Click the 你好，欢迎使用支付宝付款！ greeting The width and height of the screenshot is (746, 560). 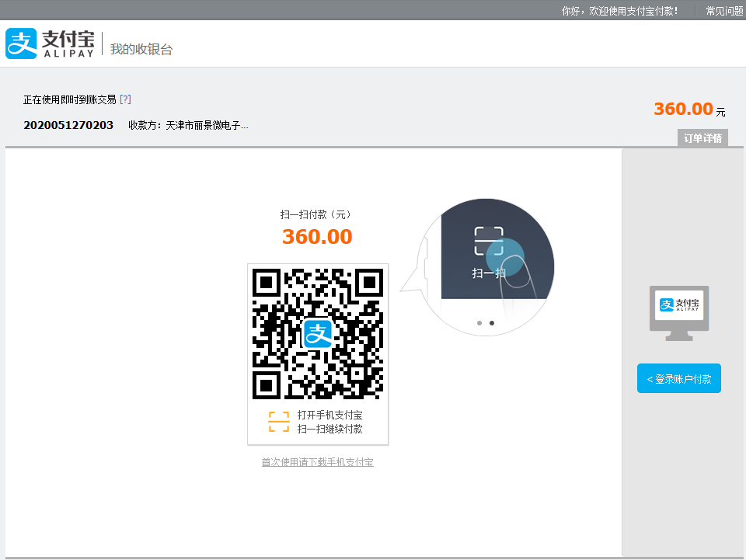[620, 10]
